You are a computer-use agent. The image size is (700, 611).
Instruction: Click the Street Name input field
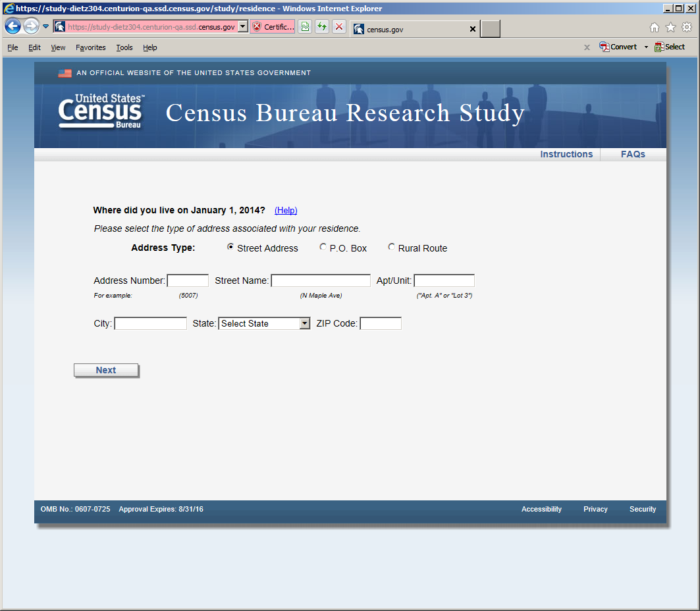click(321, 280)
